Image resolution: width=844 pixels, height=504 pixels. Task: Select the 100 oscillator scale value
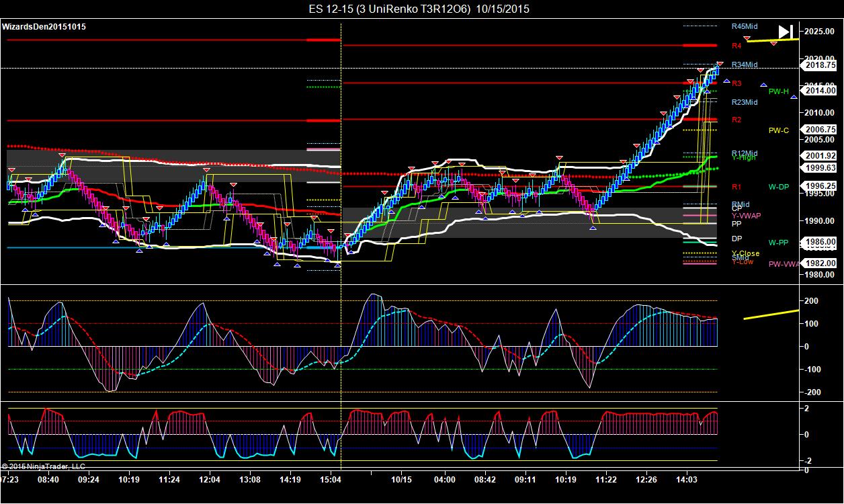(812, 324)
